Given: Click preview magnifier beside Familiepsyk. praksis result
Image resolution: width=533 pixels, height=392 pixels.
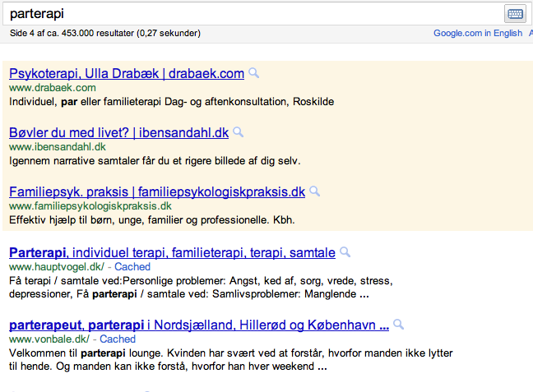Looking at the screenshot, I should (315, 191).
